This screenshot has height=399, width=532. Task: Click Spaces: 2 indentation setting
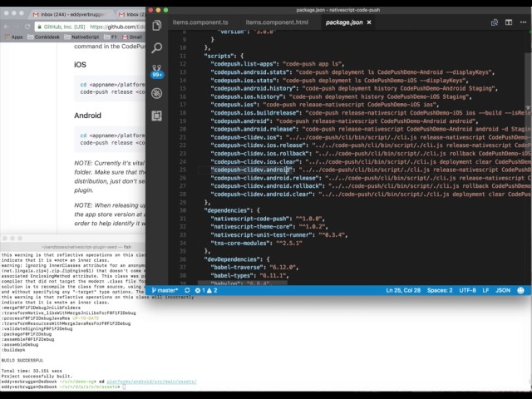[x=440, y=290]
